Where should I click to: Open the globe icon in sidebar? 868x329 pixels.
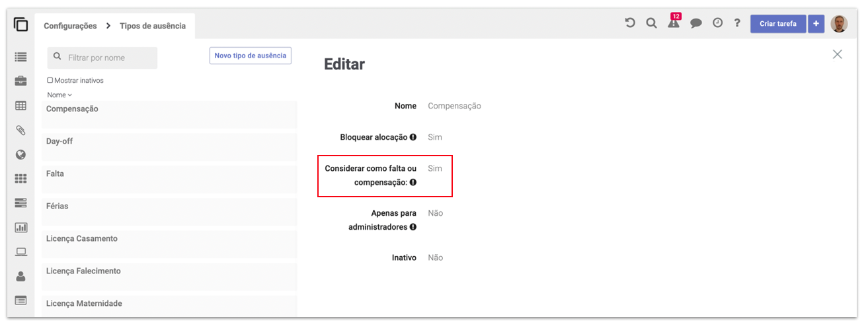coord(20,155)
